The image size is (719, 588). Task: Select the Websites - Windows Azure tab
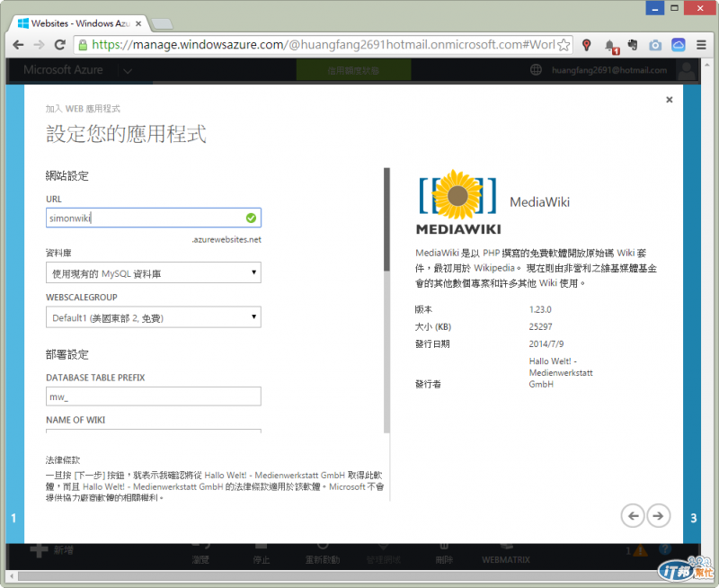pos(79,23)
